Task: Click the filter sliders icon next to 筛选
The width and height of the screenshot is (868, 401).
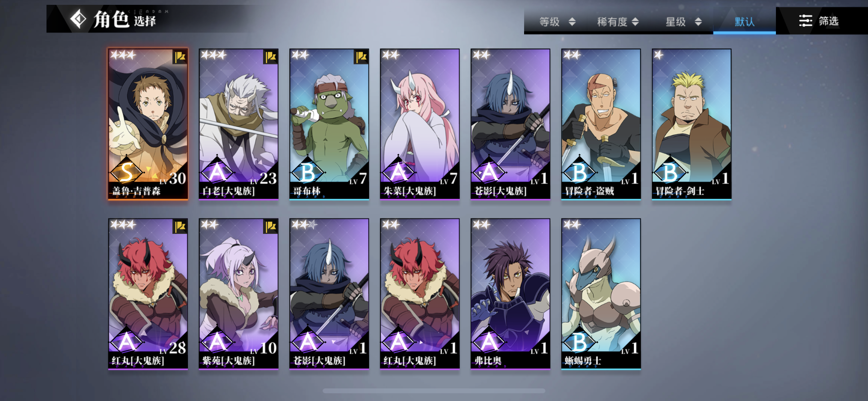Action: pyautogui.click(x=806, y=21)
